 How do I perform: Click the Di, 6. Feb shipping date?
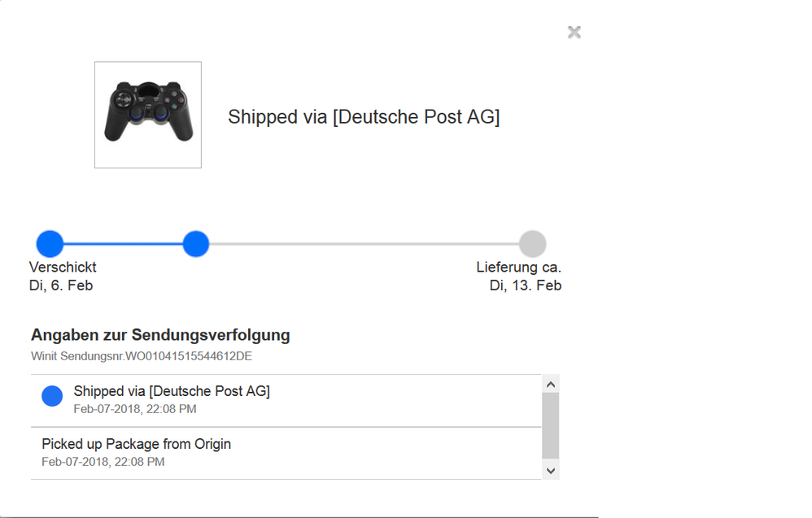coord(63,285)
